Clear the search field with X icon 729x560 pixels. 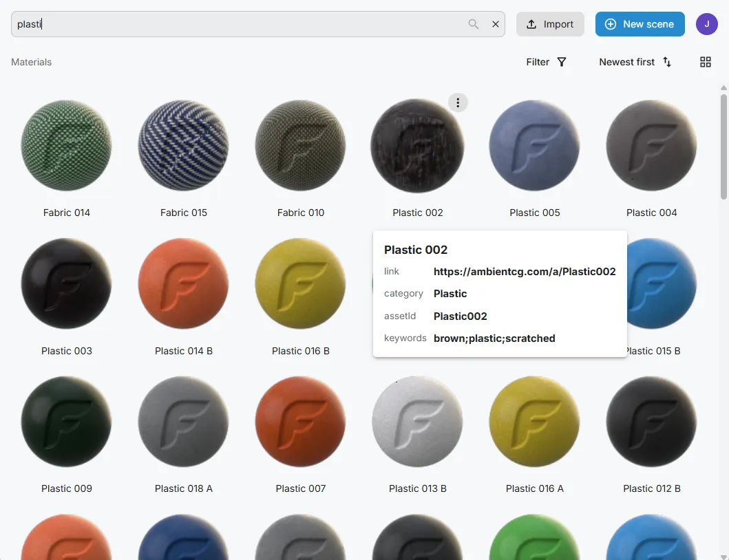coord(496,24)
